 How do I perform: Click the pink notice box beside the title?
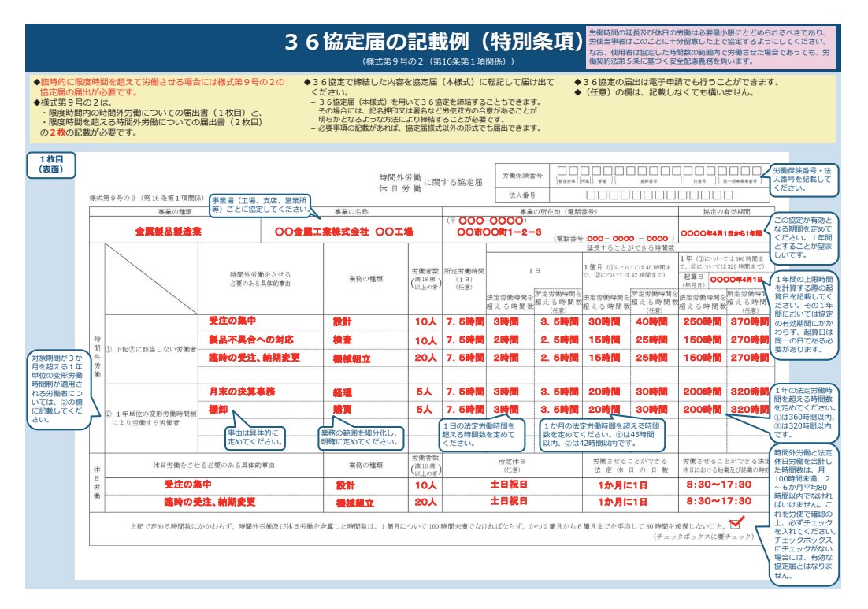(710, 48)
